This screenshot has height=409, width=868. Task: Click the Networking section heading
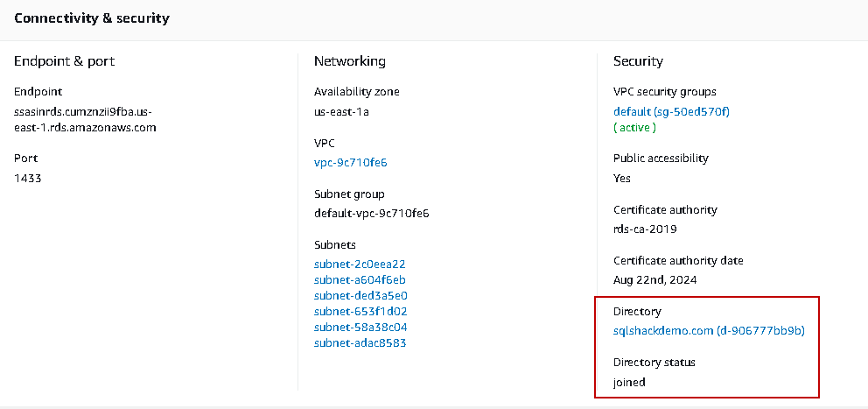349,61
